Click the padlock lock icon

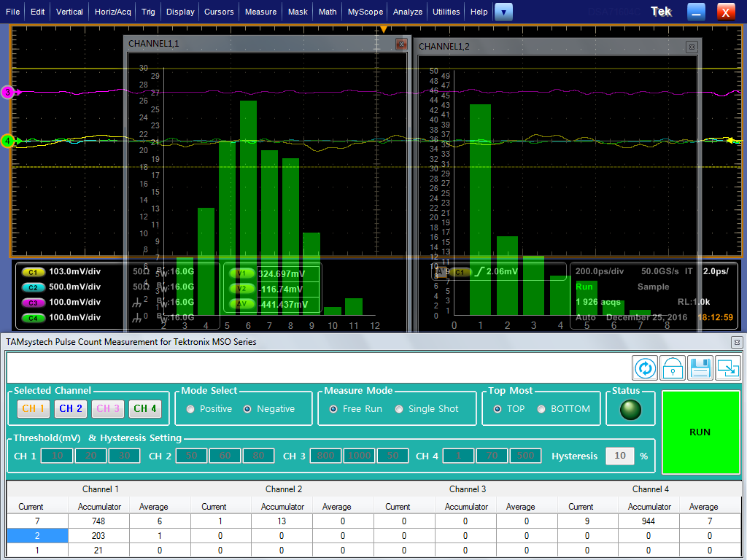(x=673, y=368)
